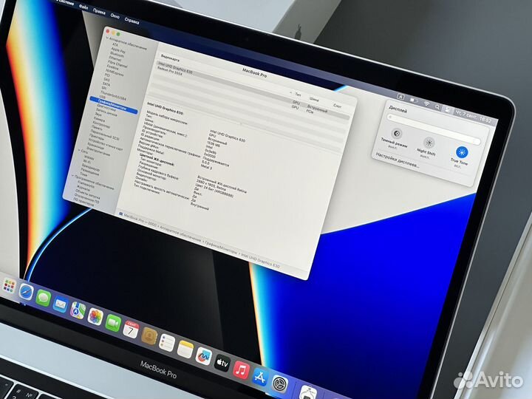Select Диагностика in the sidebar

[x=106, y=107]
